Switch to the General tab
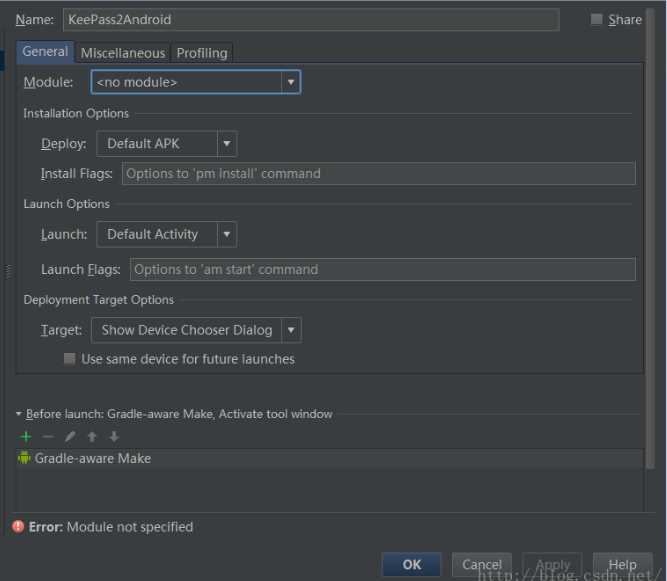The image size is (667, 581). pyautogui.click(x=45, y=52)
